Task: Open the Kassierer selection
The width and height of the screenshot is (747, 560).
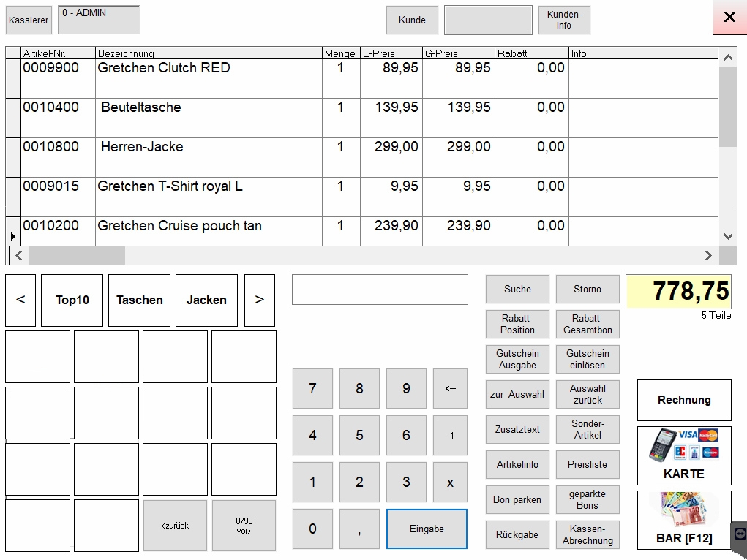Action: click(x=29, y=20)
